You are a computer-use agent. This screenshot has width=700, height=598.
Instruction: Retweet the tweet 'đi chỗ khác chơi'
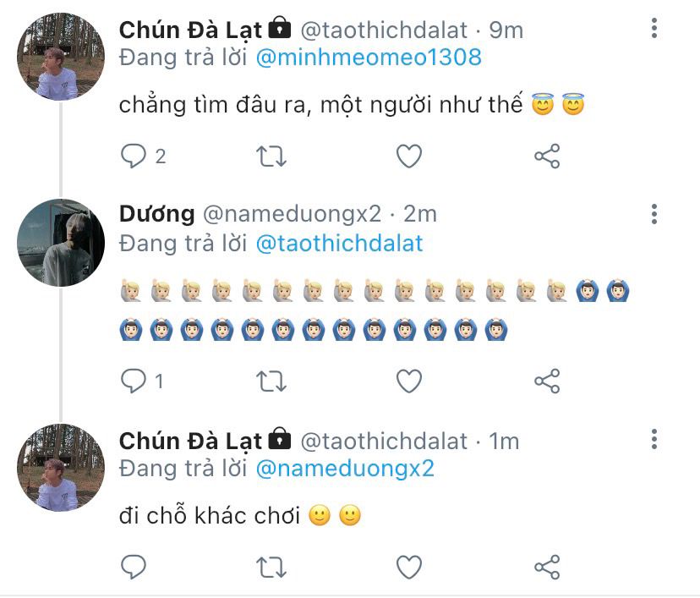[271, 566]
